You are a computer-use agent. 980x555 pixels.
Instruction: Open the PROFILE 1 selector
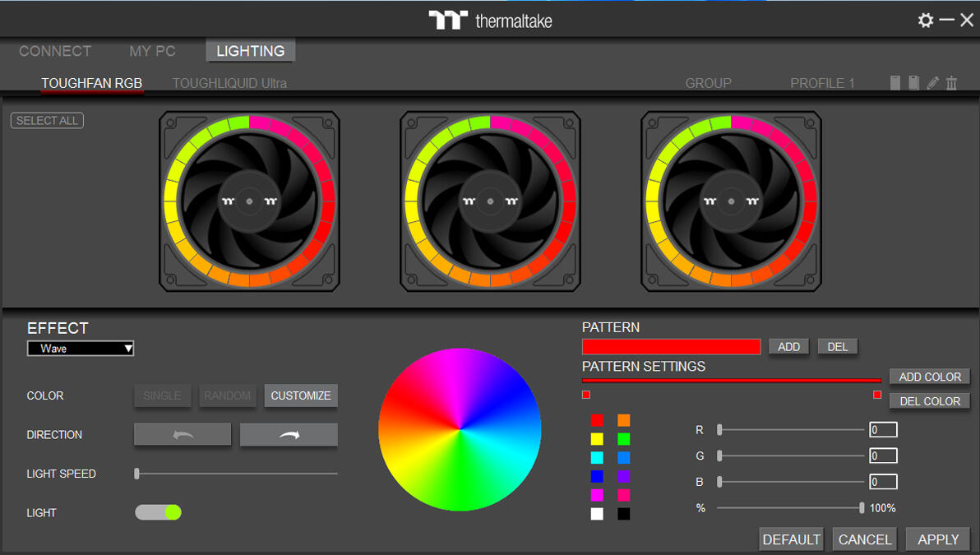(x=822, y=83)
